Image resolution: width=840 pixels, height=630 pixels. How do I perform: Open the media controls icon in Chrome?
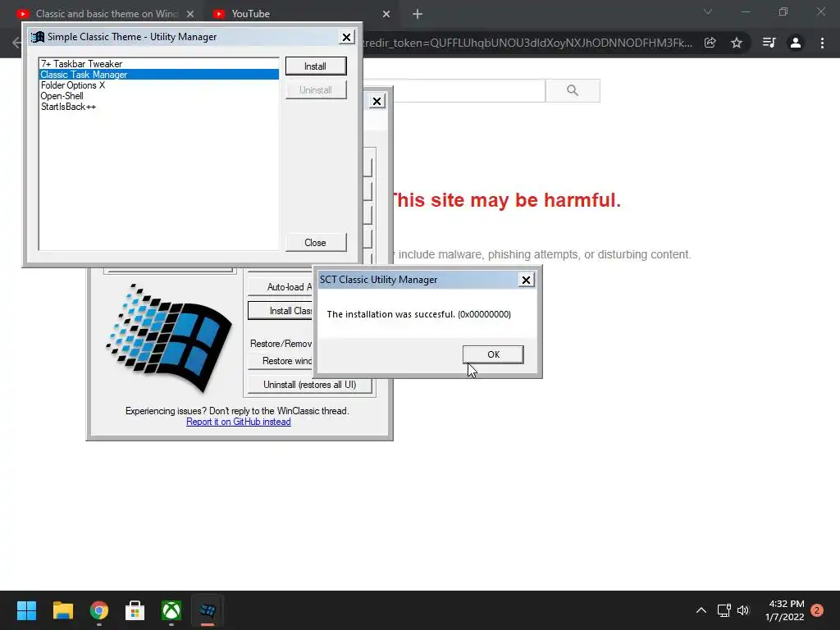(x=769, y=43)
